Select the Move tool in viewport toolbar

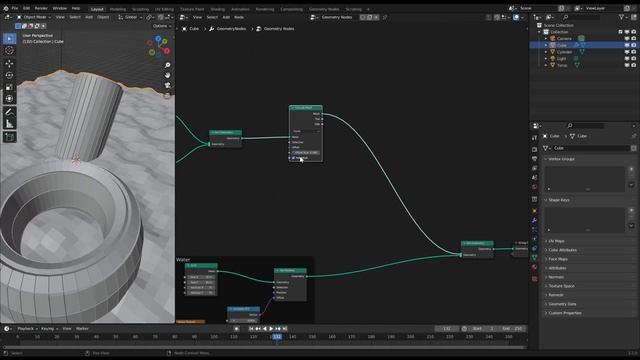click(x=9, y=64)
